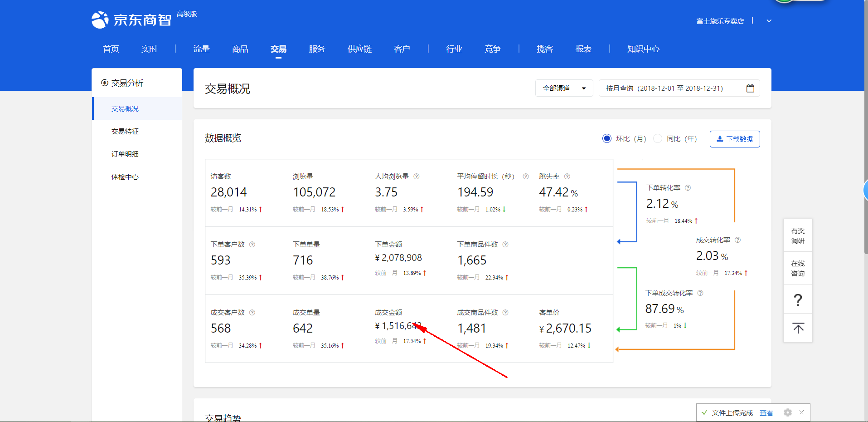Click the 交易分析 sidebar header
The height and width of the screenshot is (422, 868).
(x=122, y=83)
